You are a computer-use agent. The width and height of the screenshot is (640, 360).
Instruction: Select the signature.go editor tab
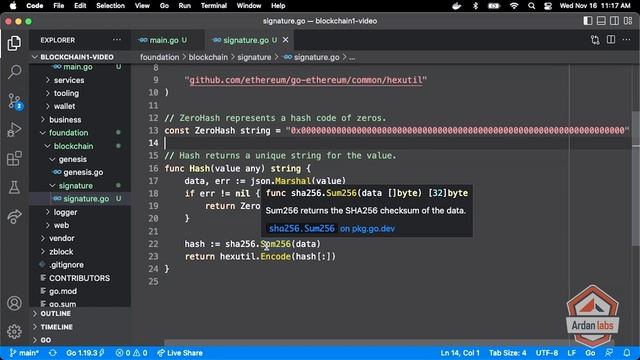249,40
